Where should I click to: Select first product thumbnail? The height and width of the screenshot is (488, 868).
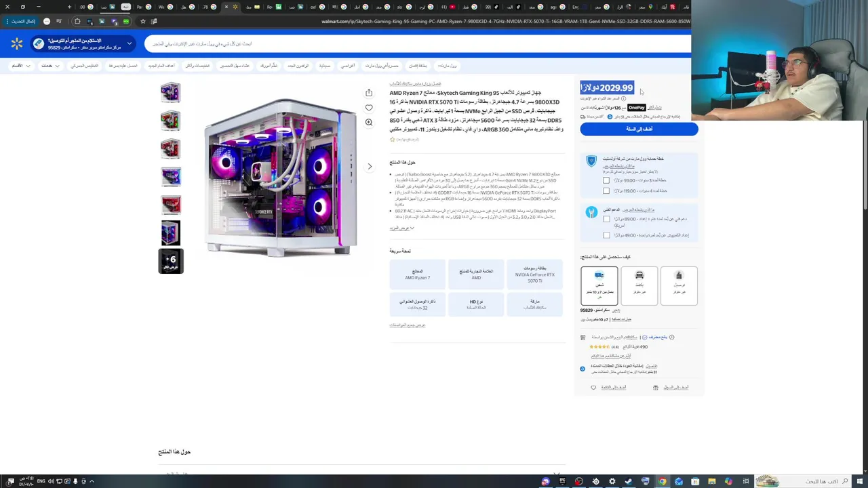[x=171, y=92]
